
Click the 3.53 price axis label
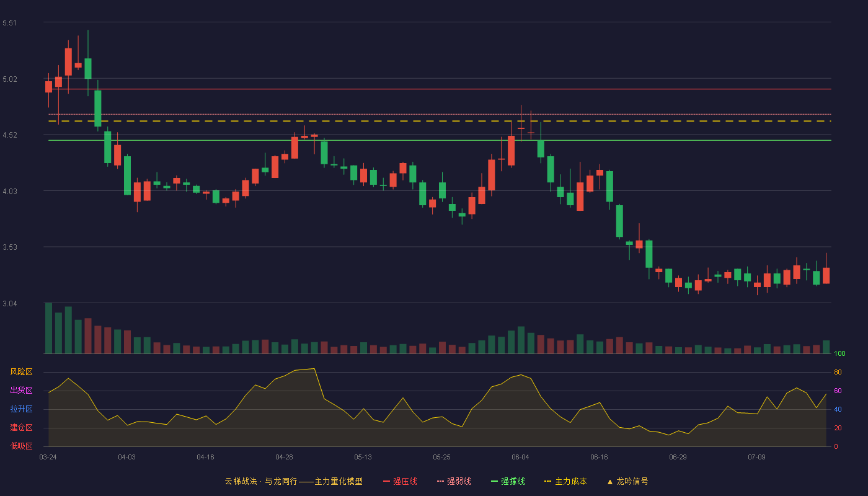point(9,247)
